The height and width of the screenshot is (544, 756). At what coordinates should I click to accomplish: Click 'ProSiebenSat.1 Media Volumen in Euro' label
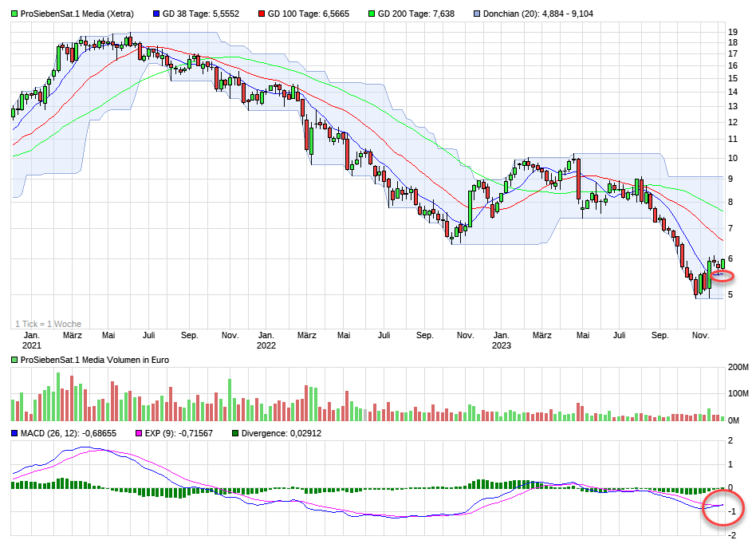tap(94, 360)
